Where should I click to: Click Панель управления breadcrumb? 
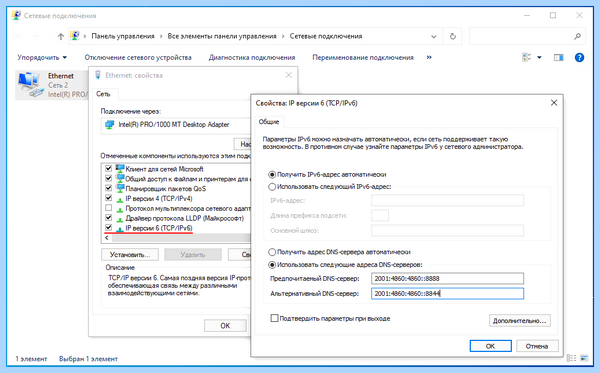pyautogui.click(x=123, y=36)
